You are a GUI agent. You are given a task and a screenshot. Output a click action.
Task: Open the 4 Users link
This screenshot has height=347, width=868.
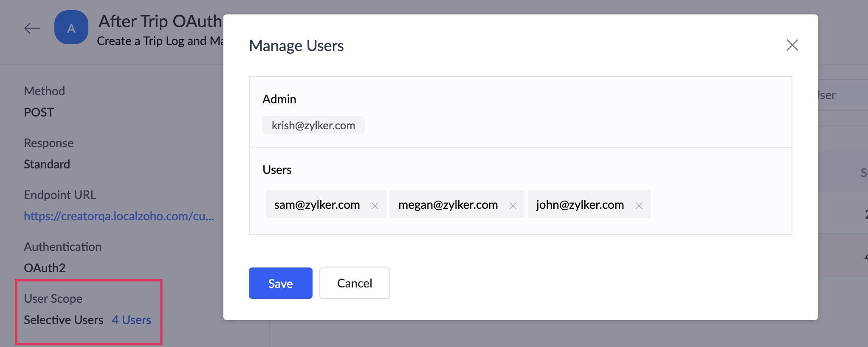[131, 320]
